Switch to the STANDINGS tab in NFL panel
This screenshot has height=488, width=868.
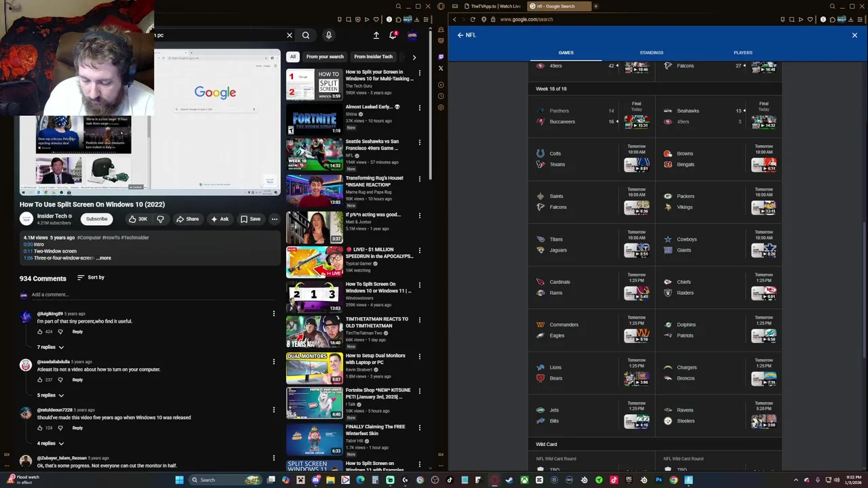point(651,53)
